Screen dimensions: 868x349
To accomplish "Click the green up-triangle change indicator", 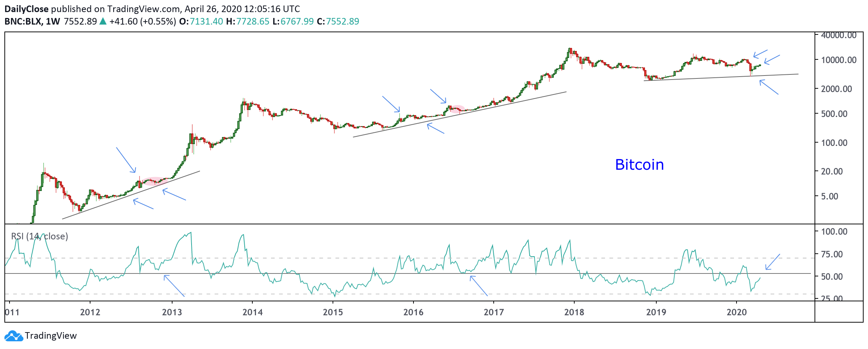I will [x=103, y=21].
